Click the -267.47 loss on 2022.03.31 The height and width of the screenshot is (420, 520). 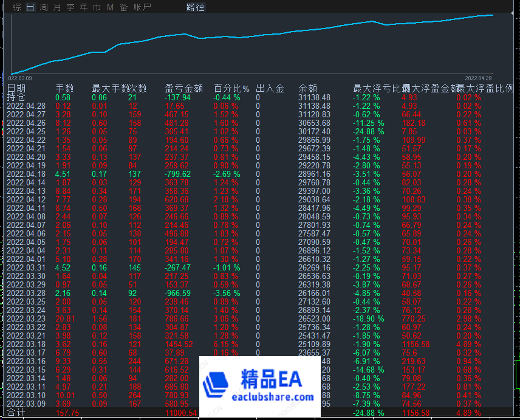(x=177, y=267)
